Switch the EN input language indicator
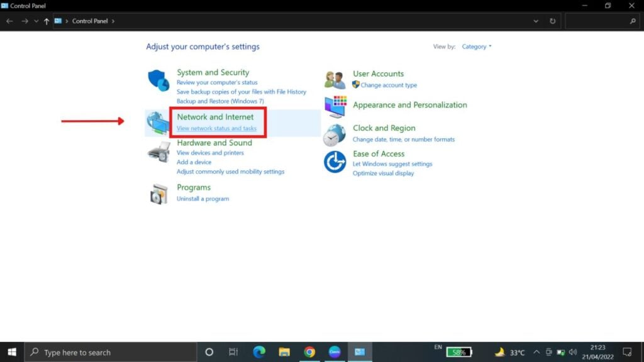 click(438, 347)
